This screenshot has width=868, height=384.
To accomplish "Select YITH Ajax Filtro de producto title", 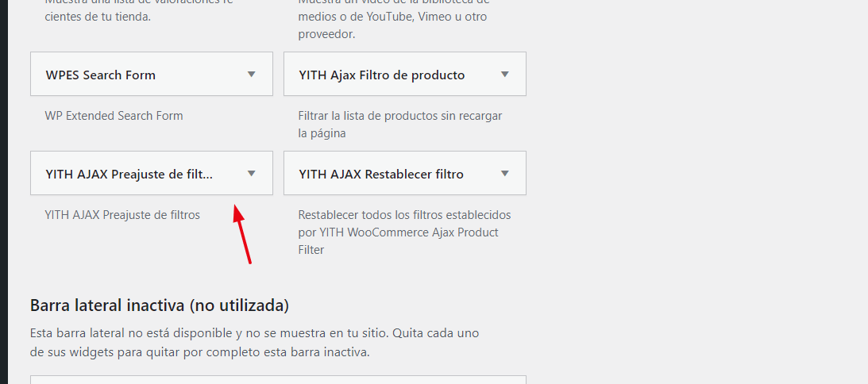I will tap(381, 75).
